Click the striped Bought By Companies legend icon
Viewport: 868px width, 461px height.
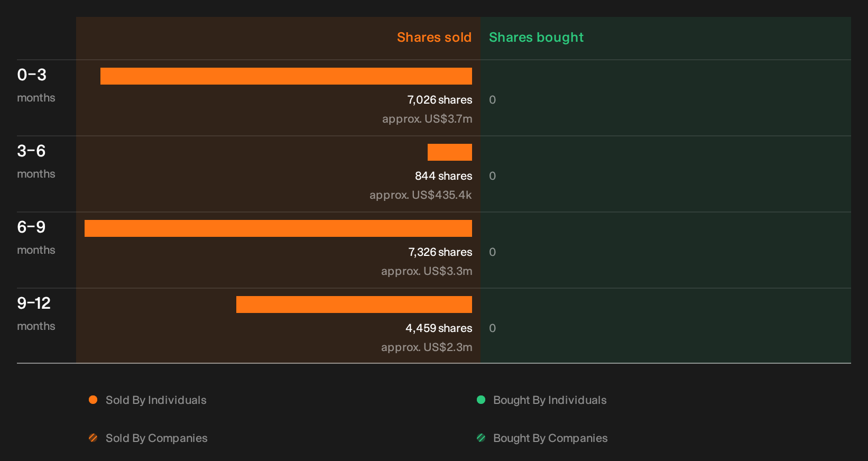click(481, 438)
